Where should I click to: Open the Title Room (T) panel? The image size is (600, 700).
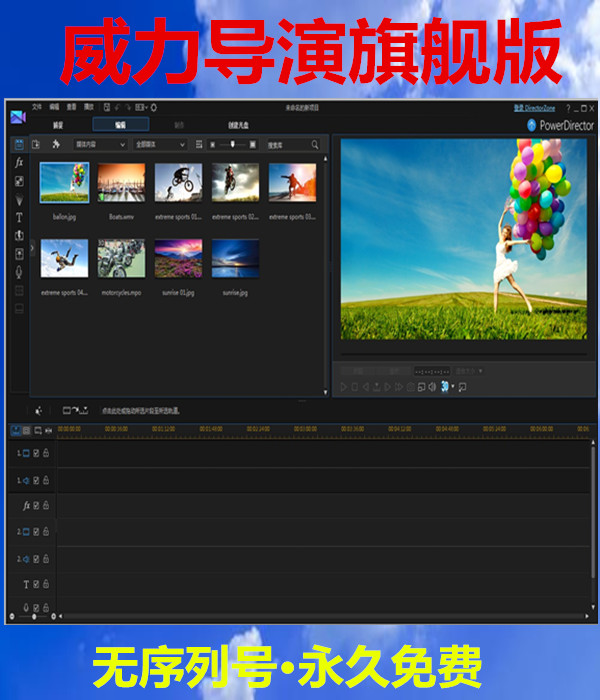pyautogui.click(x=19, y=217)
